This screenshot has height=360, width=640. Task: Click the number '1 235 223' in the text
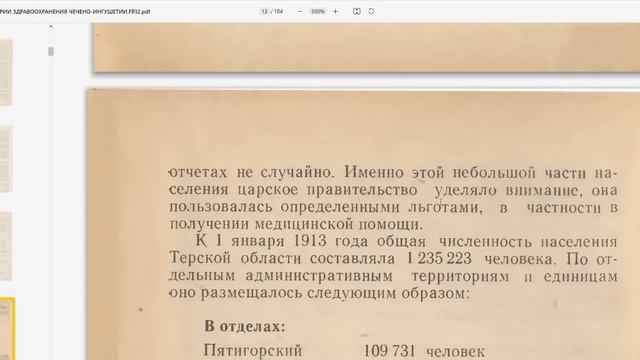coord(439,258)
